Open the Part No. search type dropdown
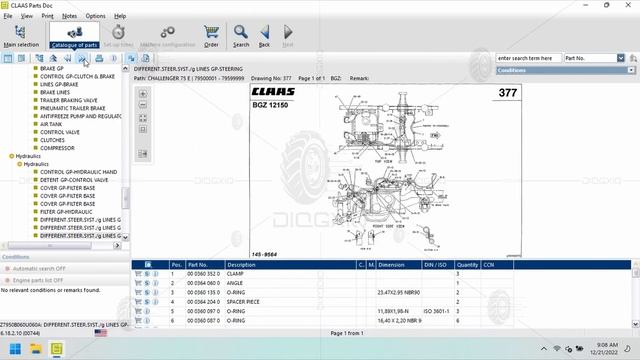The image size is (640, 360). pyautogui.click(x=621, y=58)
